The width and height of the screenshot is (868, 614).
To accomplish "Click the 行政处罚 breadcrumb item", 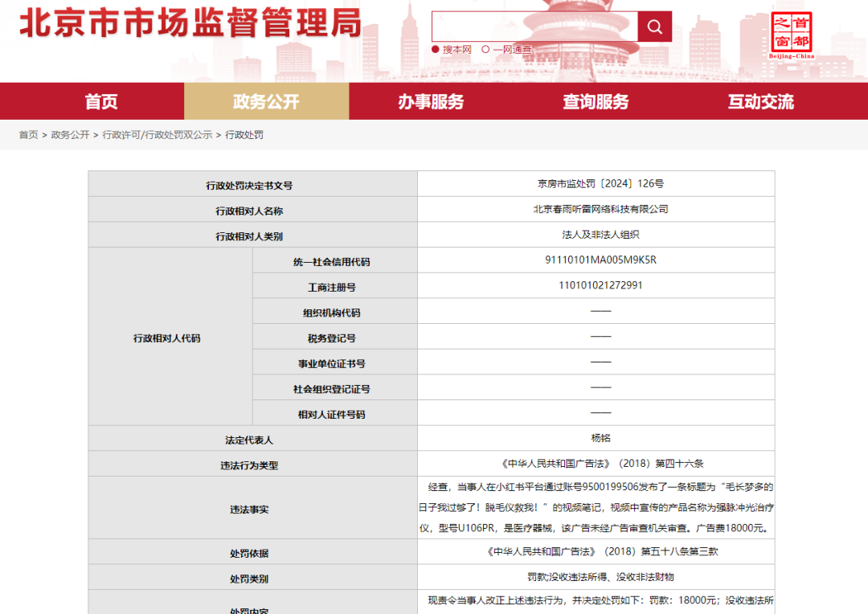I will [244, 135].
